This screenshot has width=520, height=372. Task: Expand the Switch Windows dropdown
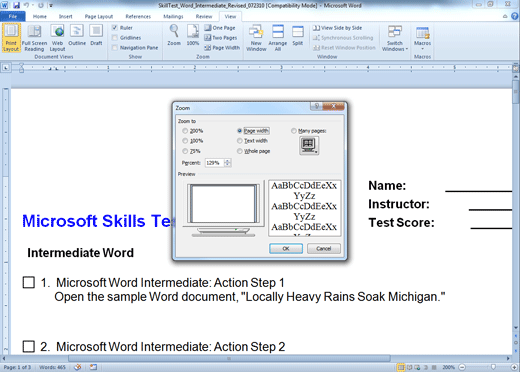click(395, 38)
